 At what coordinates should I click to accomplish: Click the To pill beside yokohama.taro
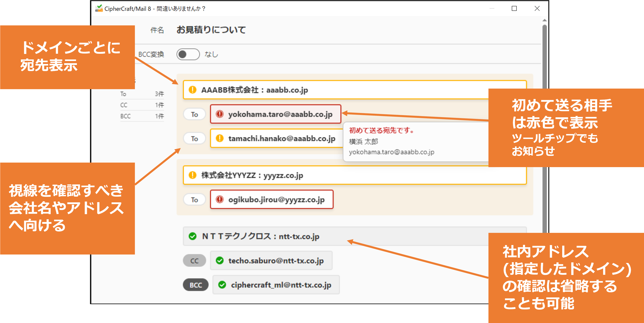pyautogui.click(x=194, y=114)
